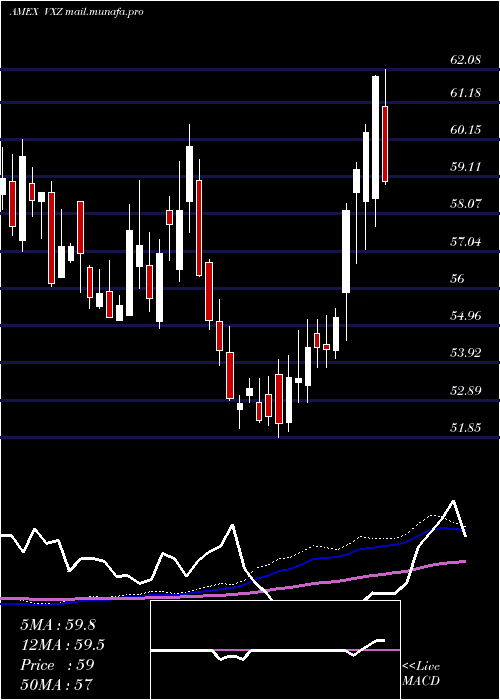
Task: Click the 52.89 price level label
Action: click(465, 391)
